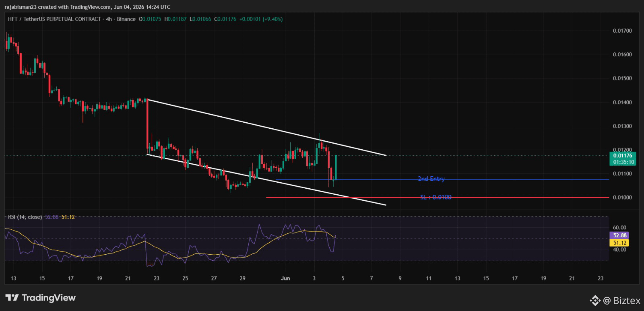
Task: Click the 0.01300 price axis label
Action: pos(622,126)
